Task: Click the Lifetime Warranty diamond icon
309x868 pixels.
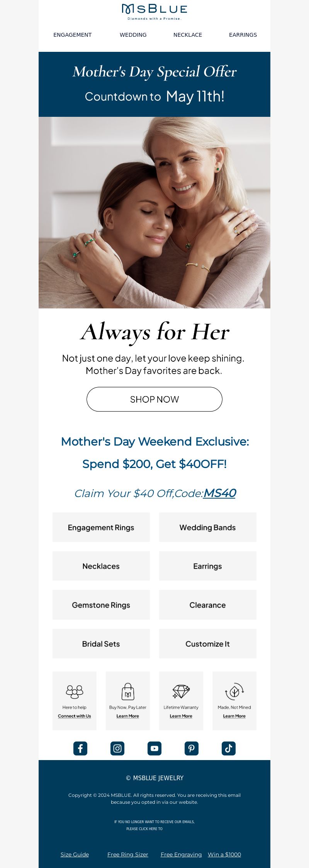Action: tap(181, 692)
